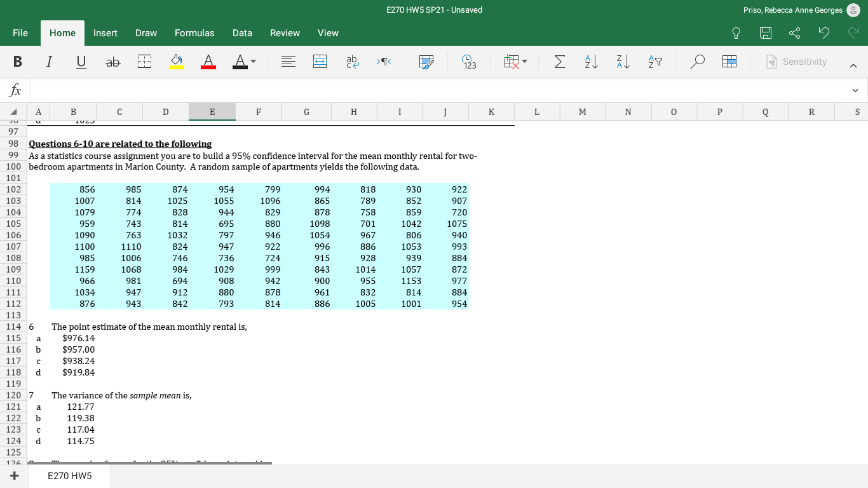Select row 107 header

point(13,247)
